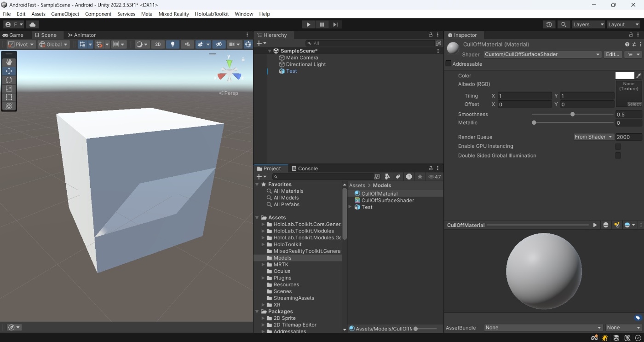Open the Assets breadcrumb link

click(357, 185)
